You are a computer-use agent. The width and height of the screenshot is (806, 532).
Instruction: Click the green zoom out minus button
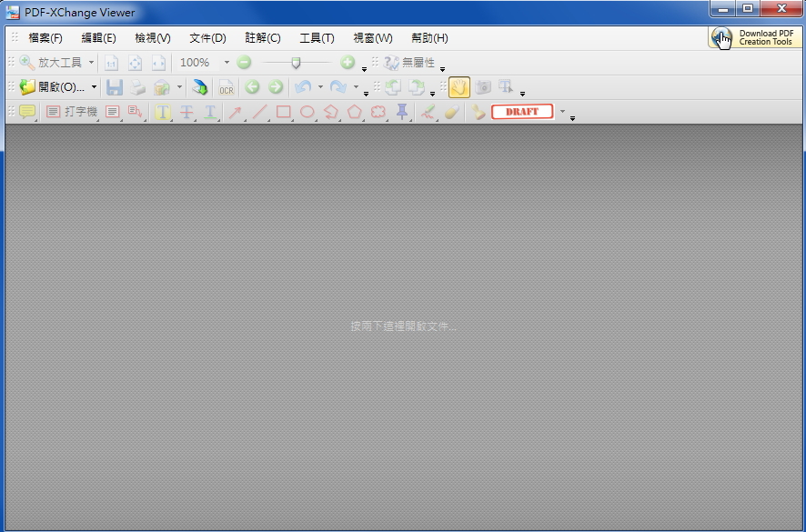pos(244,63)
